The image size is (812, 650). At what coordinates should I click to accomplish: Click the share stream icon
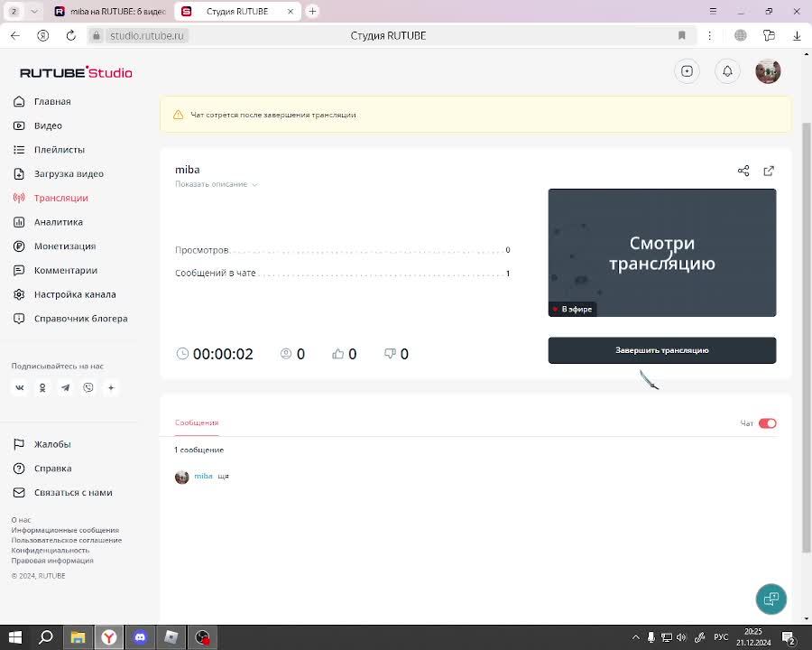click(x=743, y=171)
